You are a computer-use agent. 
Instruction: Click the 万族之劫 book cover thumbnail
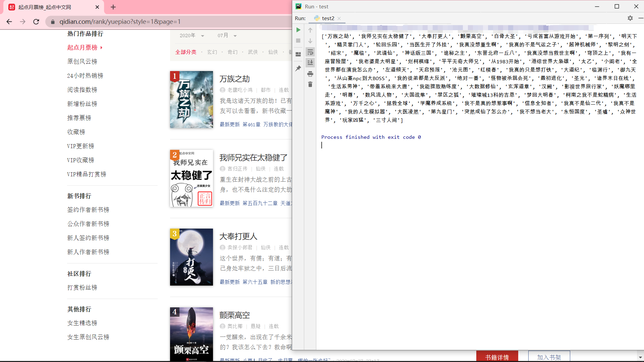191,100
